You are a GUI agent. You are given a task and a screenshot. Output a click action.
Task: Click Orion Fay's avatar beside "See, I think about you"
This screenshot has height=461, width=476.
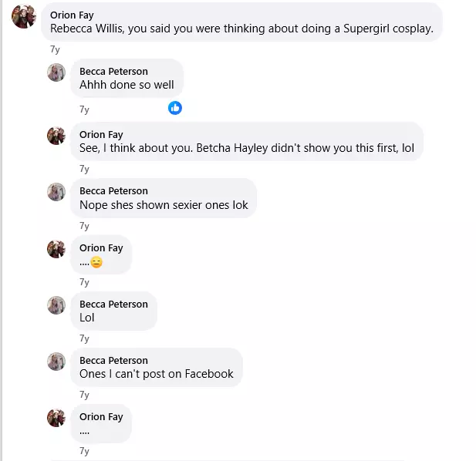[x=56, y=136]
